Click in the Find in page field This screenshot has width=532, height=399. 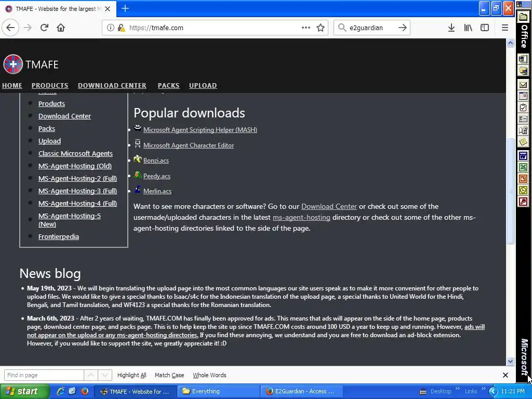coord(44,375)
